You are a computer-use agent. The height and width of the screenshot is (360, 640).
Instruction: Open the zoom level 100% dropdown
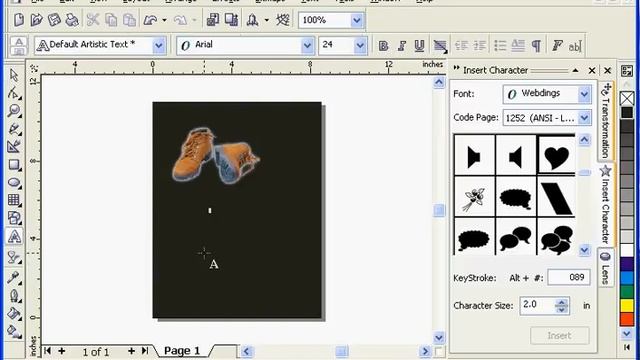(x=356, y=20)
